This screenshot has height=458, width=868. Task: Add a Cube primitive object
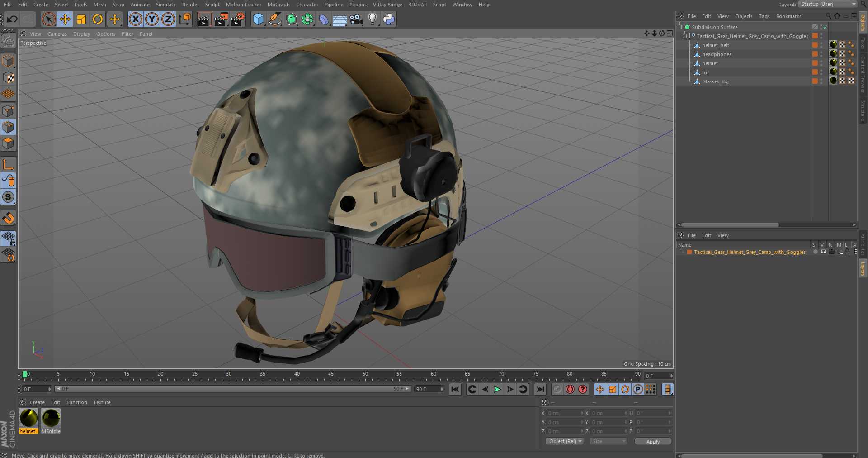[258, 19]
